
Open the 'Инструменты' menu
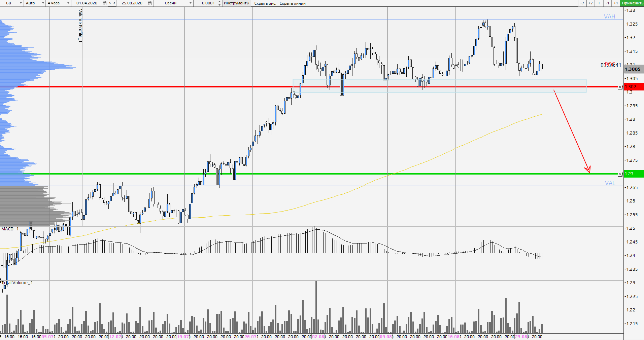[x=236, y=3]
